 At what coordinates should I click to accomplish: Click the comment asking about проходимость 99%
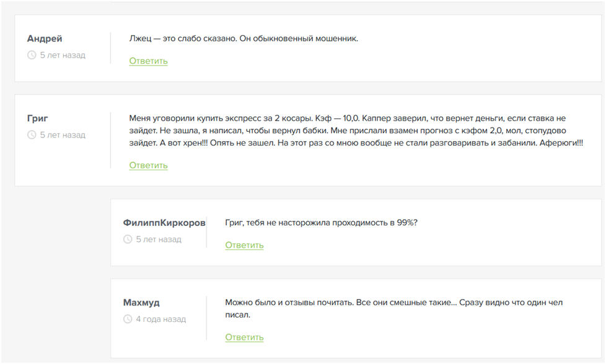(x=321, y=223)
